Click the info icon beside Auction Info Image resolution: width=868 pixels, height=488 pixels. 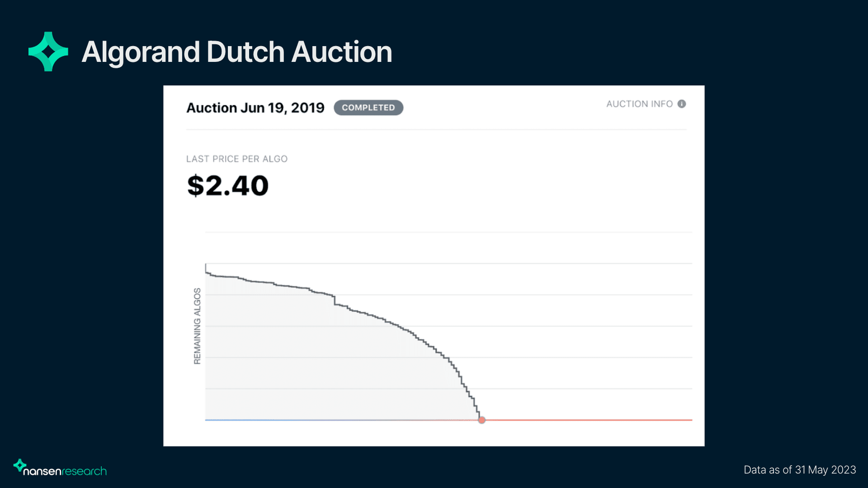(682, 104)
